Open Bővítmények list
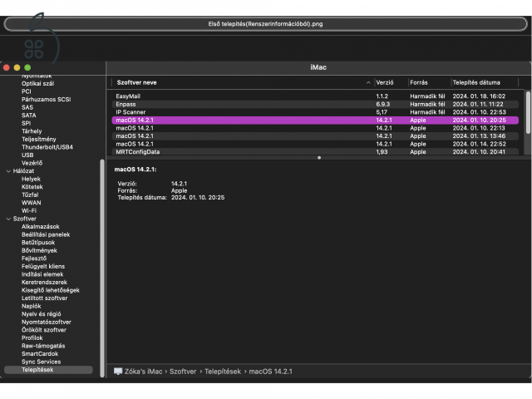The image size is (532, 399). coord(39,250)
